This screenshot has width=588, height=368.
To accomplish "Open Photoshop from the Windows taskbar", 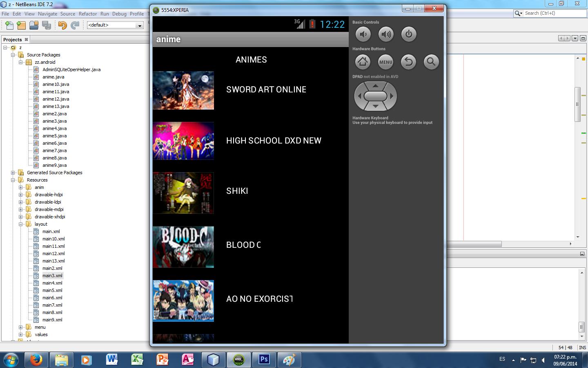I will tap(264, 359).
